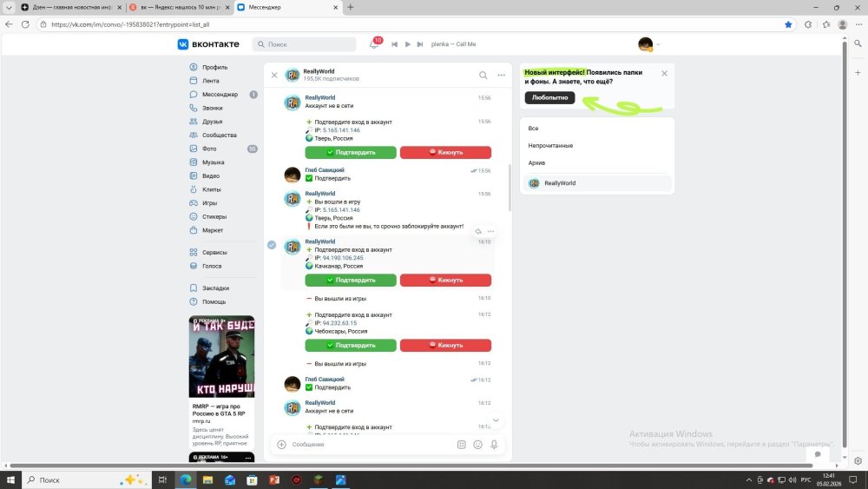Screen dimensions: 868x489
Task: Open Друзья in the left sidebar
Action: coord(212,122)
